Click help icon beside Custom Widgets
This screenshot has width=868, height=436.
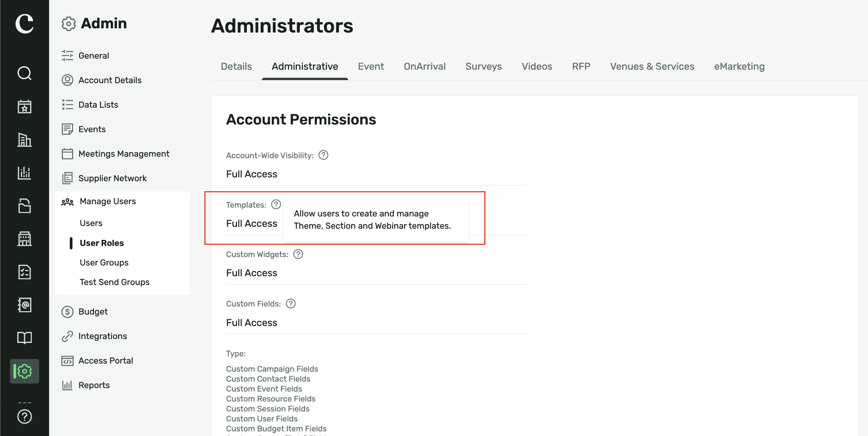[298, 254]
